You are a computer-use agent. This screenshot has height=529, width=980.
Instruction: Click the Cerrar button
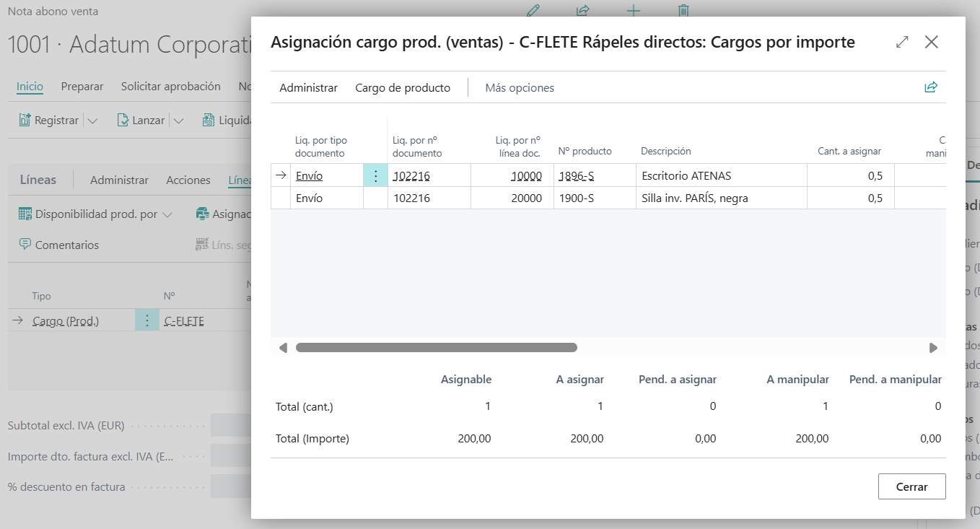click(x=911, y=486)
